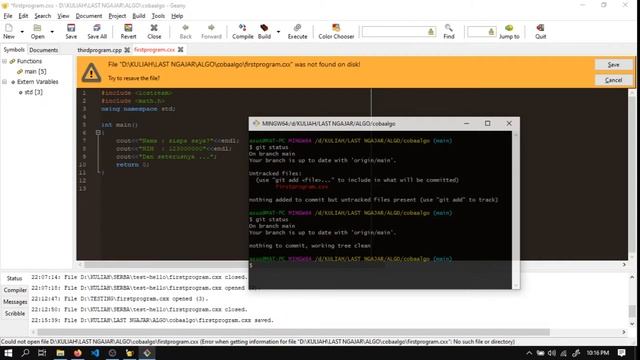This screenshot has height=360, width=640.
Task: Collapse the Extern Variables tree node
Action: coord(4,82)
